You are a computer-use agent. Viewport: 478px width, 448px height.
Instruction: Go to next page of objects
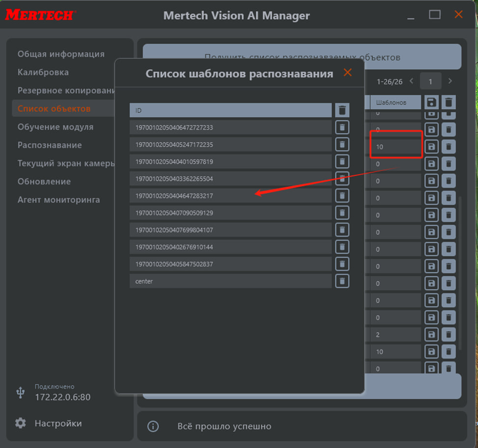click(x=450, y=81)
